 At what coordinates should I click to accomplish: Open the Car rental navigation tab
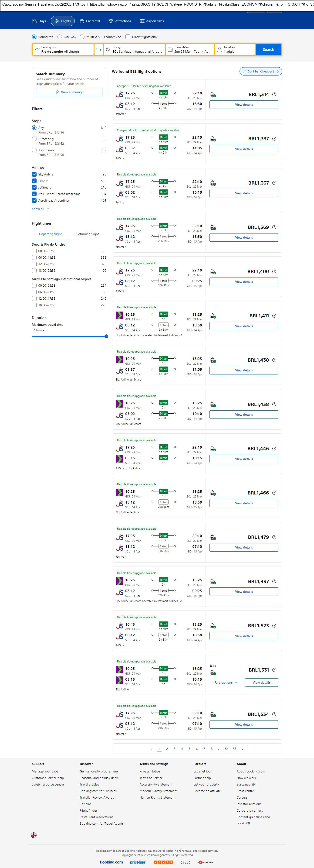tap(90, 21)
